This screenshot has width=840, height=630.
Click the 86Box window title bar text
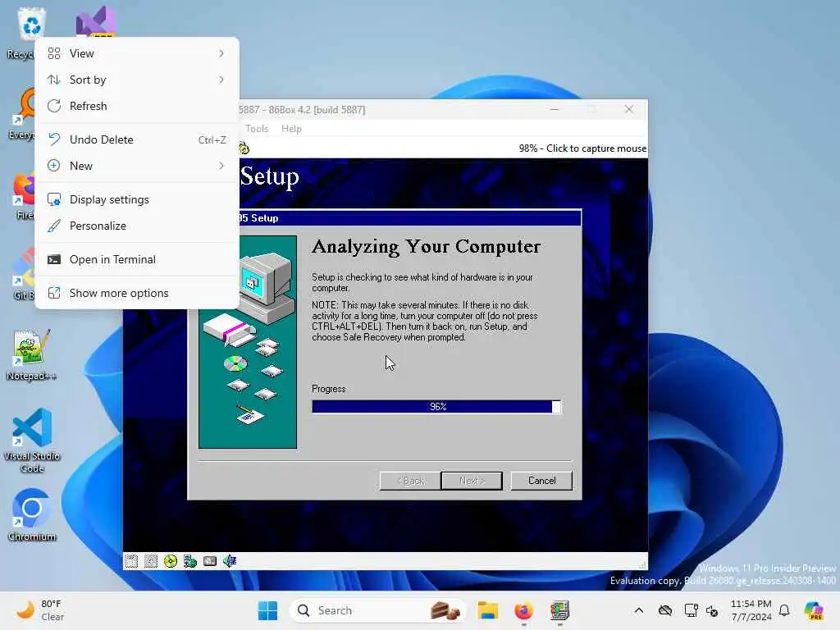click(x=302, y=110)
